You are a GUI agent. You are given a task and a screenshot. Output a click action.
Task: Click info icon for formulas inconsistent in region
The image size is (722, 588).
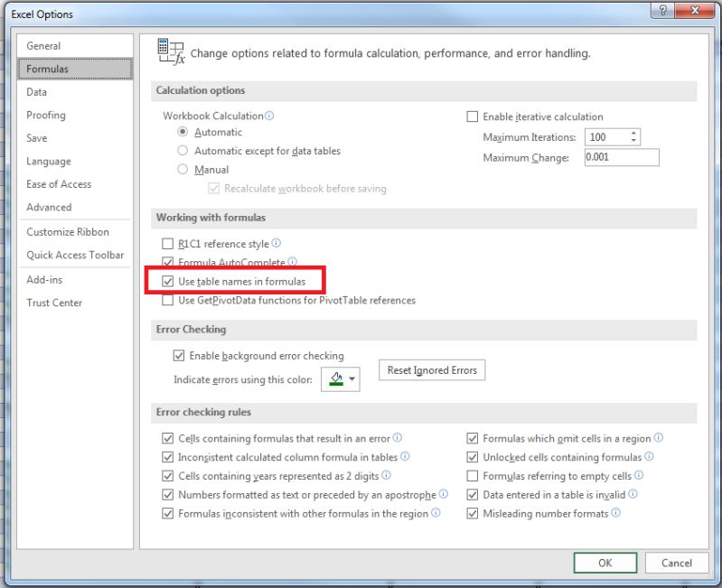click(436, 513)
